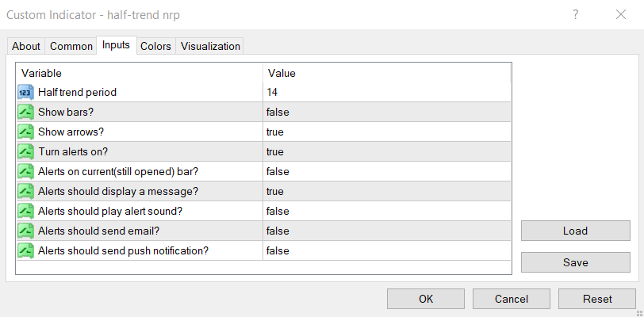This screenshot has height=317, width=644.
Task: Click icon for Alerts should send email
Action: (25, 231)
